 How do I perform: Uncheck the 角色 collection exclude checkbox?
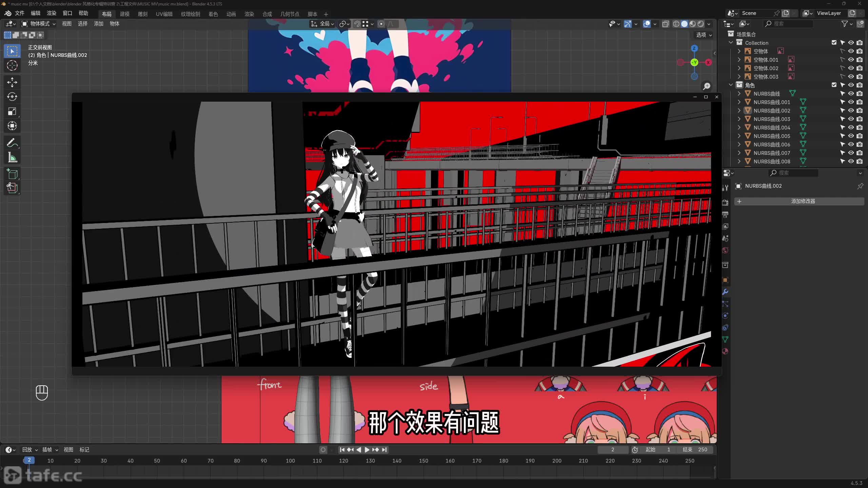(x=834, y=85)
